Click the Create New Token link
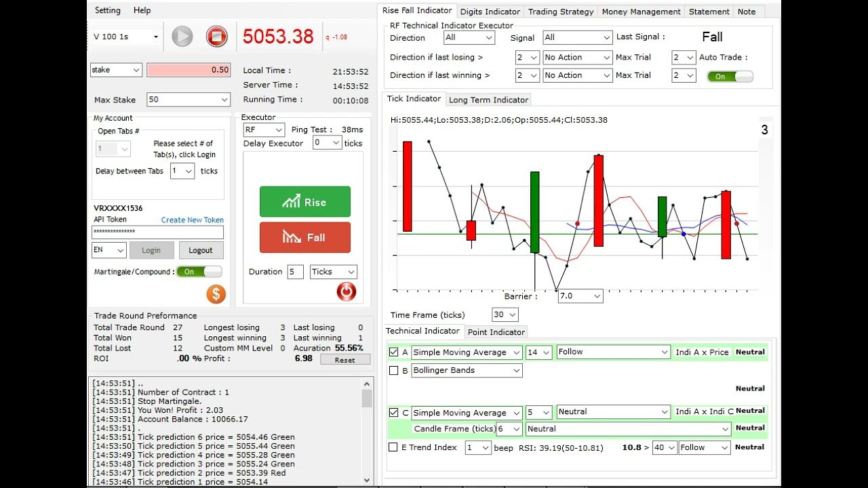Screen dimensions: 868x488 [193, 220]
